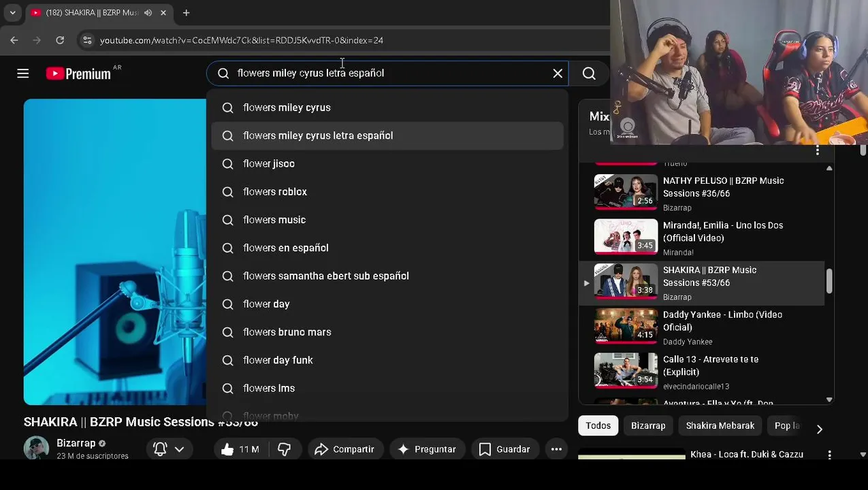Select suggestion 'flower jisoo'
The height and width of the screenshot is (490, 868).
(x=387, y=163)
